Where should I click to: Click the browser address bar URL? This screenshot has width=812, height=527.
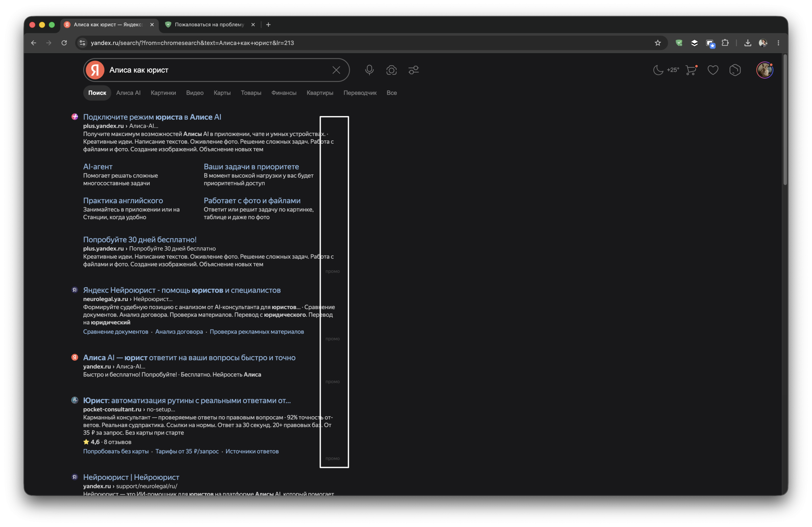(x=192, y=43)
